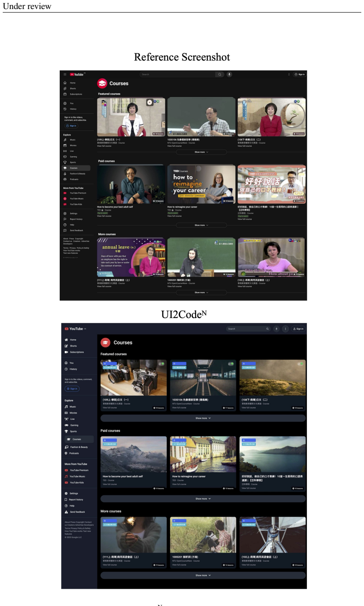The image size is (364, 606).
Task: Expand Show more under More courses in UI2CodeN
Action: point(203,575)
